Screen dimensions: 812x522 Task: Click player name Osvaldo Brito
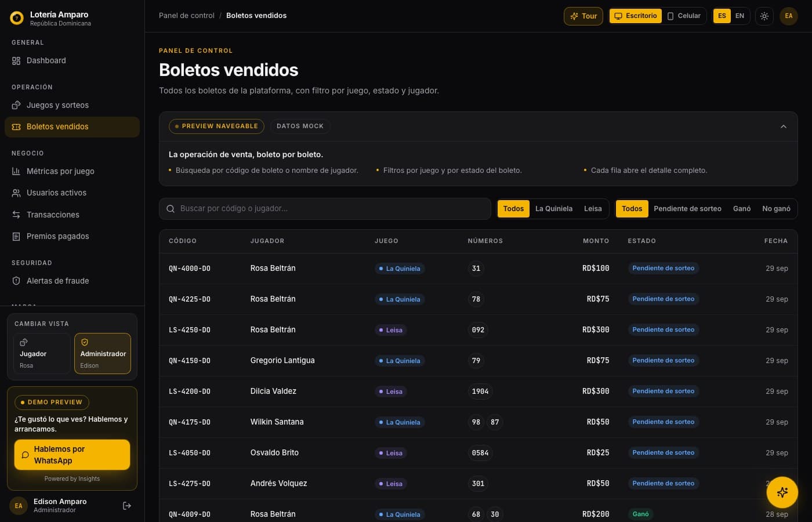[274, 452]
